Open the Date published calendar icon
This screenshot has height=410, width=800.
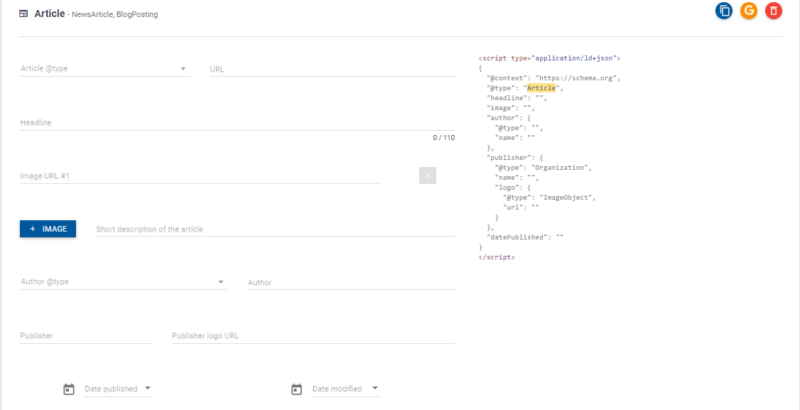pos(68,389)
